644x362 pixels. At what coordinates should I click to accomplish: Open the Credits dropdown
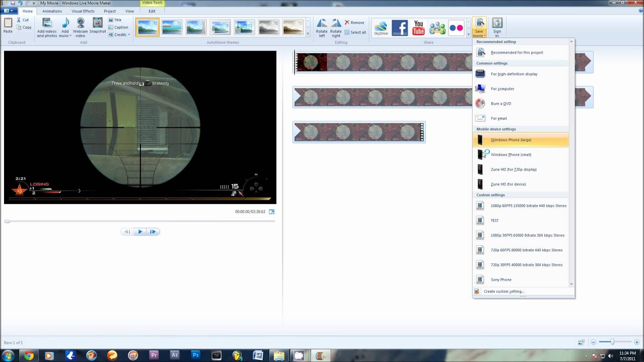119,35
